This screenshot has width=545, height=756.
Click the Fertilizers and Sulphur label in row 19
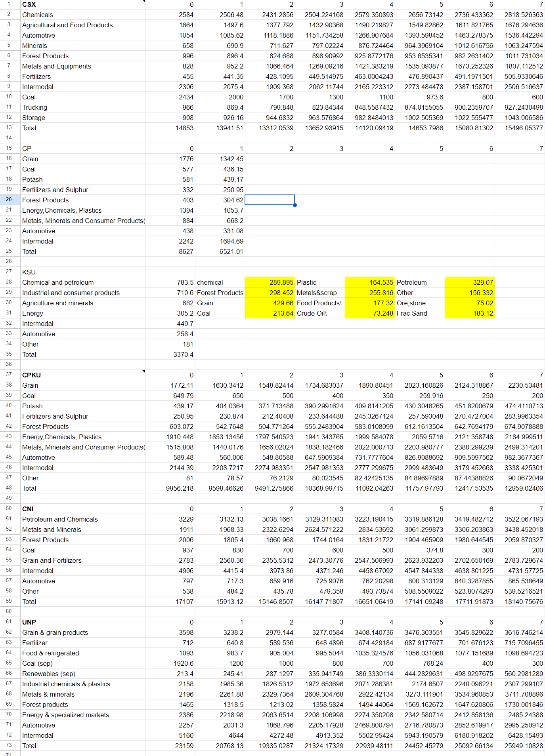pos(55,190)
